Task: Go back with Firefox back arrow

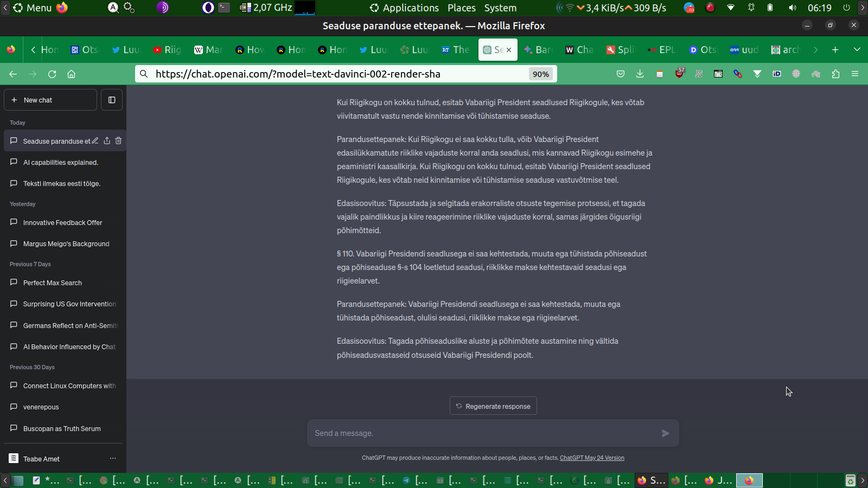Action: (x=13, y=74)
